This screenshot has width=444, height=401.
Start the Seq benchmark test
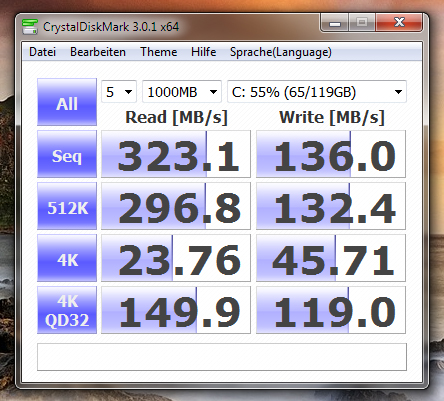pos(67,154)
